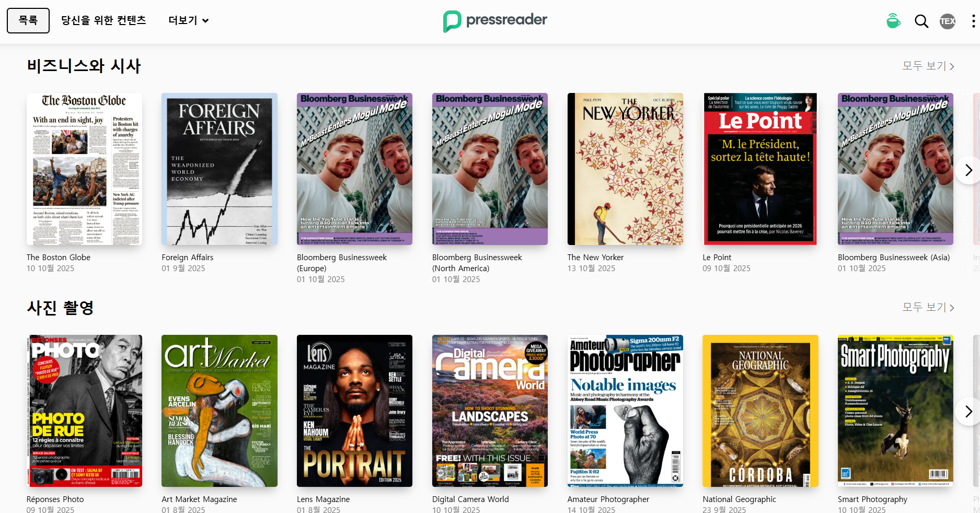
Task: Open the PressReader HotSpot coffee cup icon
Action: (x=893, y=21)
